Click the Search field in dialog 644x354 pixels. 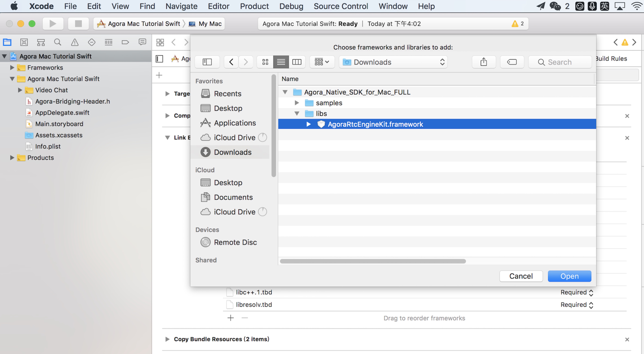coord(560,62)
